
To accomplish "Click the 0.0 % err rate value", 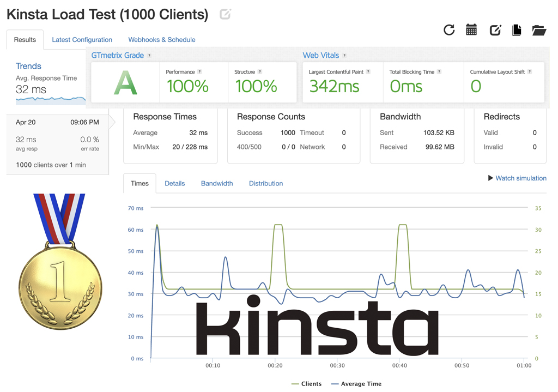I will click(90, 139).
